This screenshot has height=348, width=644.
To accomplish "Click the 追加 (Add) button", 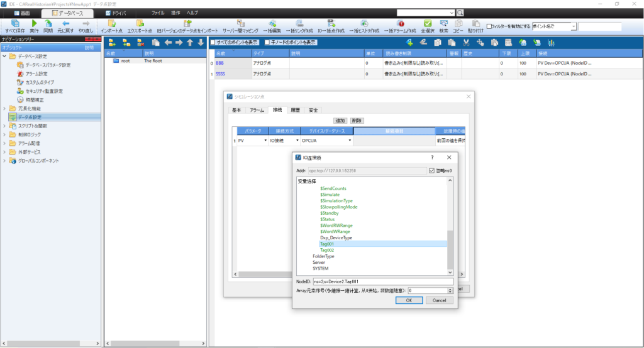I will (340, 120).
